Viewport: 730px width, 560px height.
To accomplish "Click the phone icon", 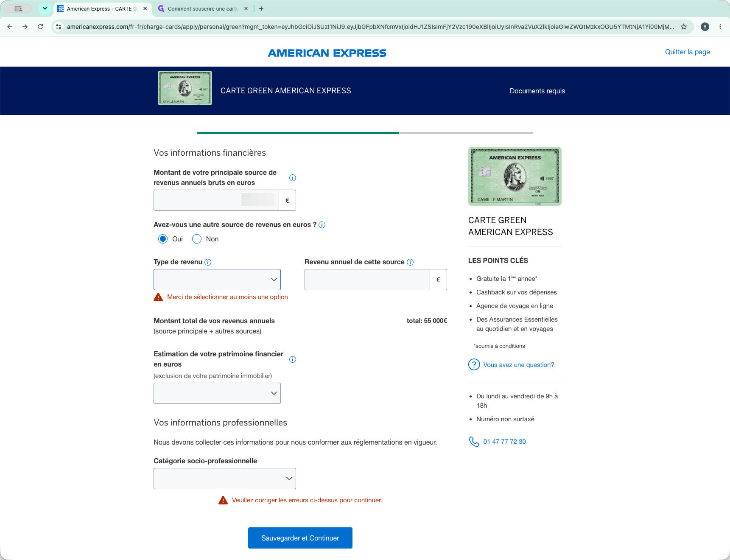I will [x=474, y=442].
